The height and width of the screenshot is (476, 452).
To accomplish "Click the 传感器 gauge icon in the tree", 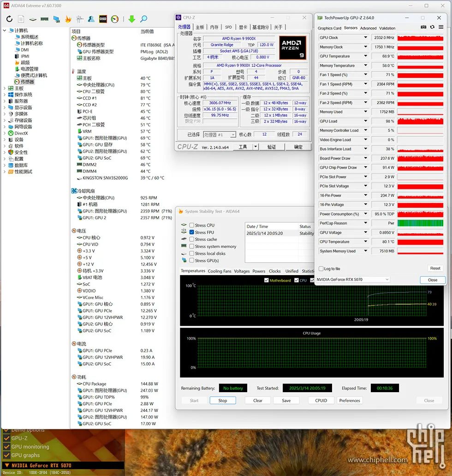I will tap(17, 82).
